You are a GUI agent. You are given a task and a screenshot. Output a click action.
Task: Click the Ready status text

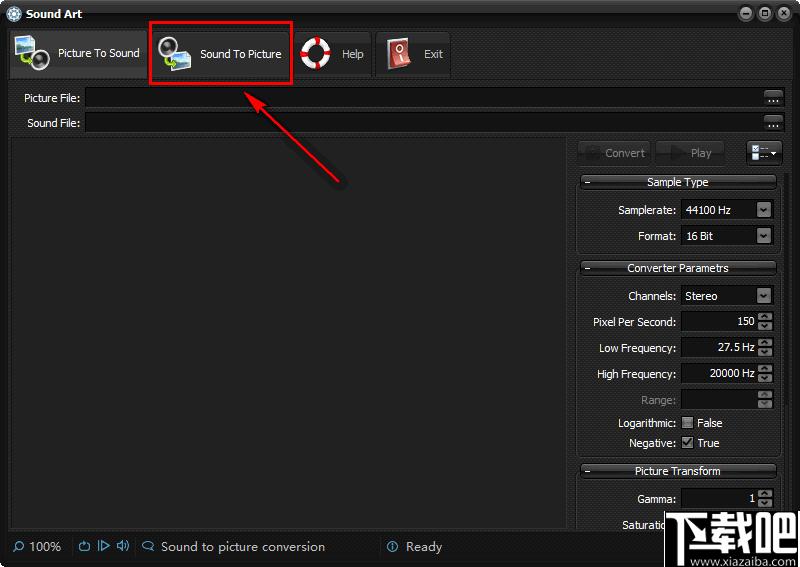pyautogui.click(x=423, y=547)
